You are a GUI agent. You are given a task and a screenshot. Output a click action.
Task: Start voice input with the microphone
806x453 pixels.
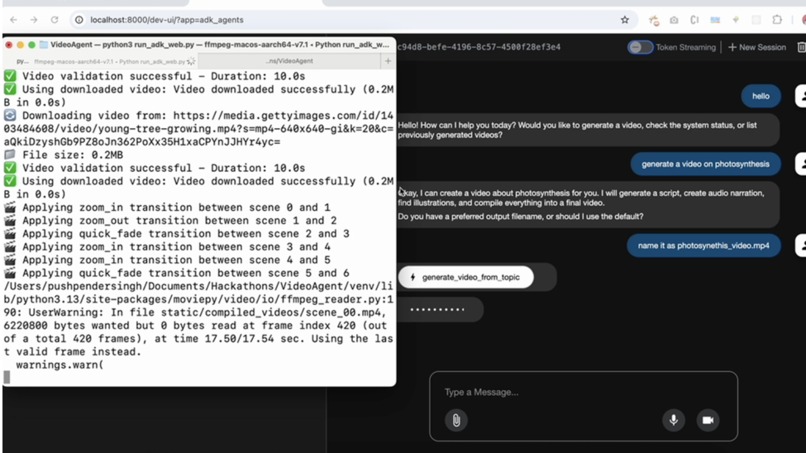point(673,420)
